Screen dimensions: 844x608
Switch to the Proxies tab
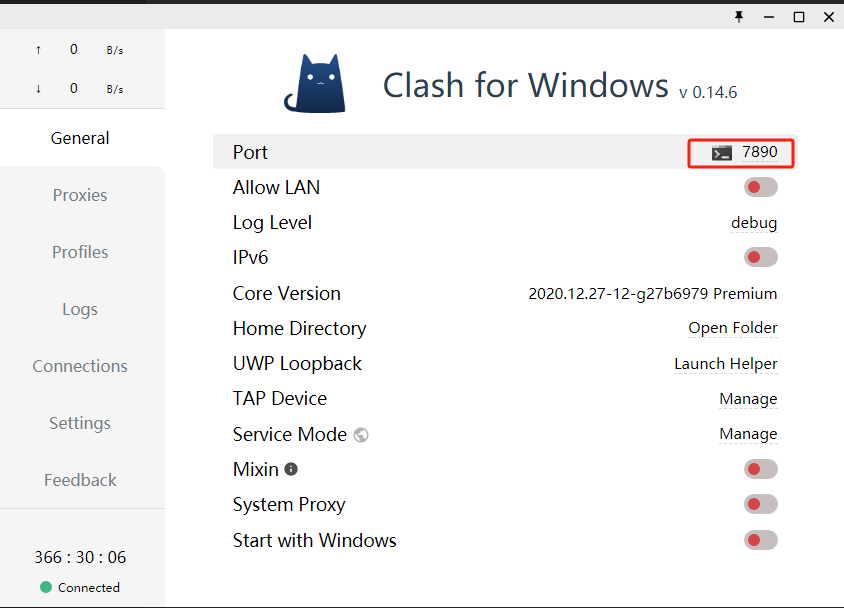tap(80, 195)
